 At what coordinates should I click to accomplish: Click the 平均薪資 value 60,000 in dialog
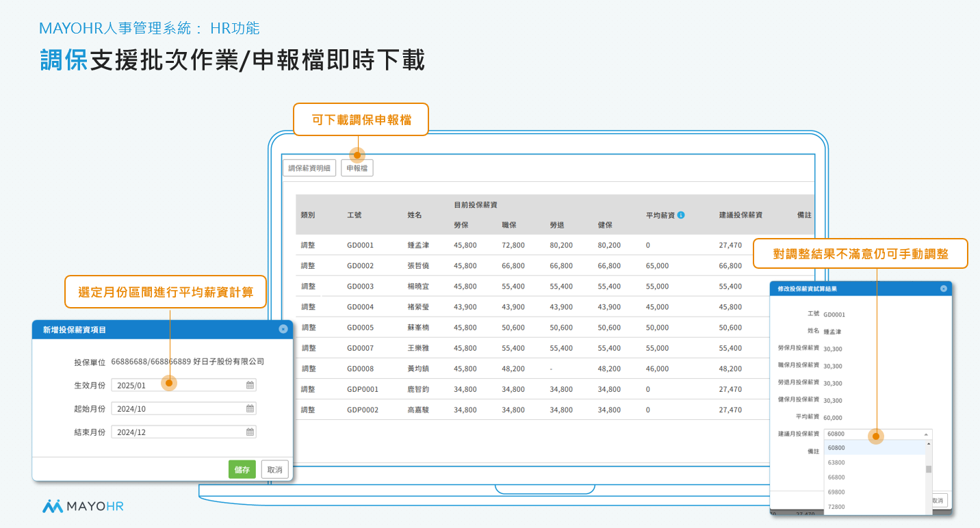pyautogui.click(x=833, y=417)
